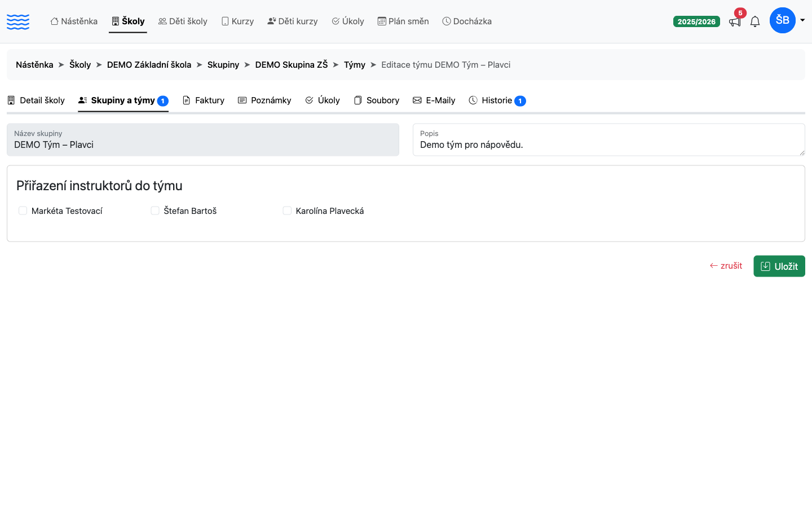This screenshot has height=508, width=812.
Task: Open Školy in top navigation
Action: point(128,21)
